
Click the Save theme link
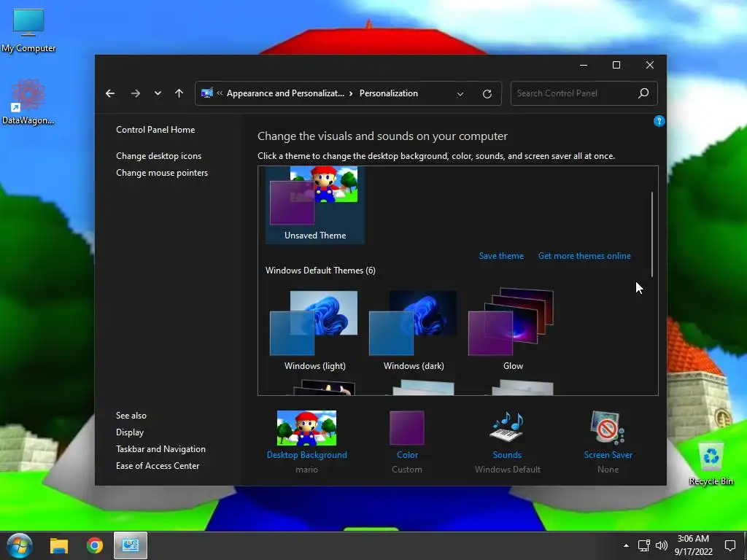pyautogui.click(x=501, y=256)
